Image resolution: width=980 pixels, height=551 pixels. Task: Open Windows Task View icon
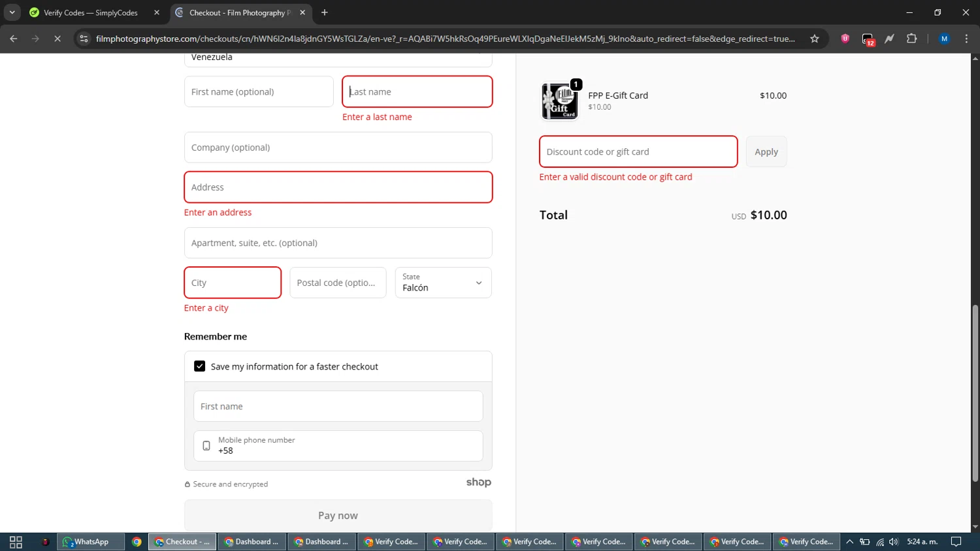(x=16, y=542)
